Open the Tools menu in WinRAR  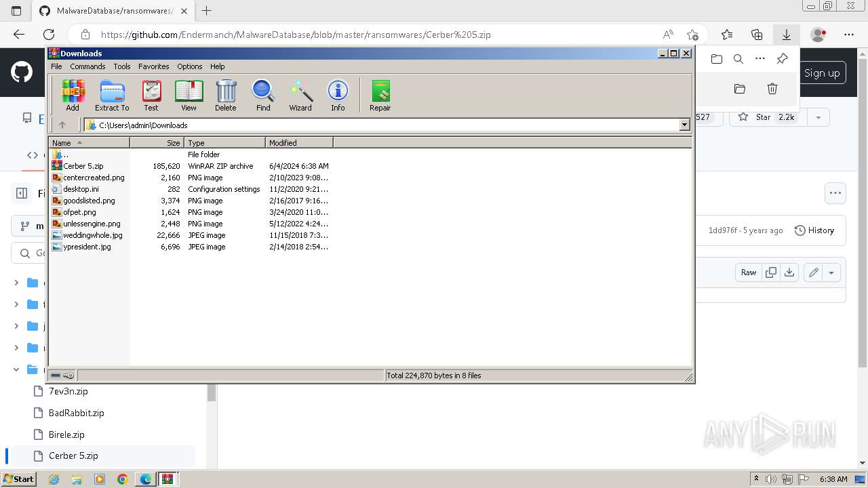[x=122, y=66]
